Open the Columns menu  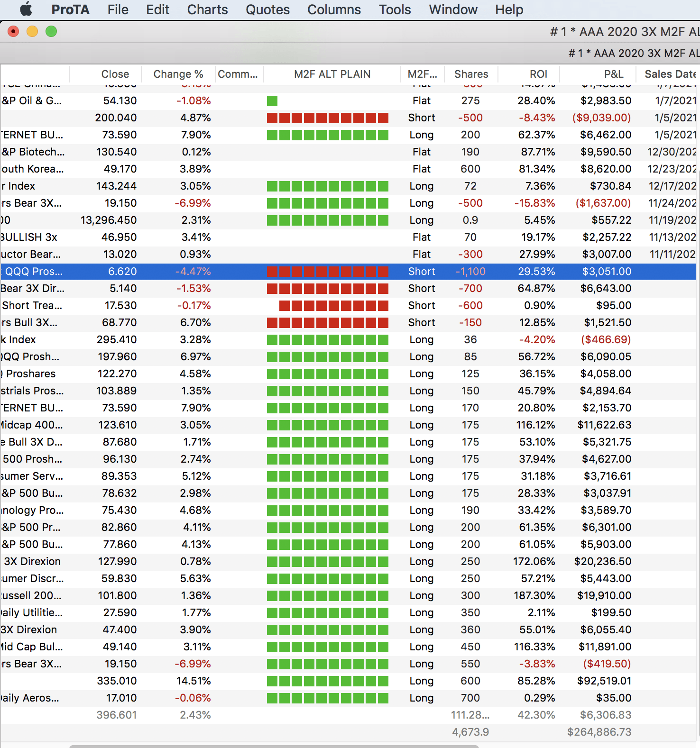coord(334,9)
